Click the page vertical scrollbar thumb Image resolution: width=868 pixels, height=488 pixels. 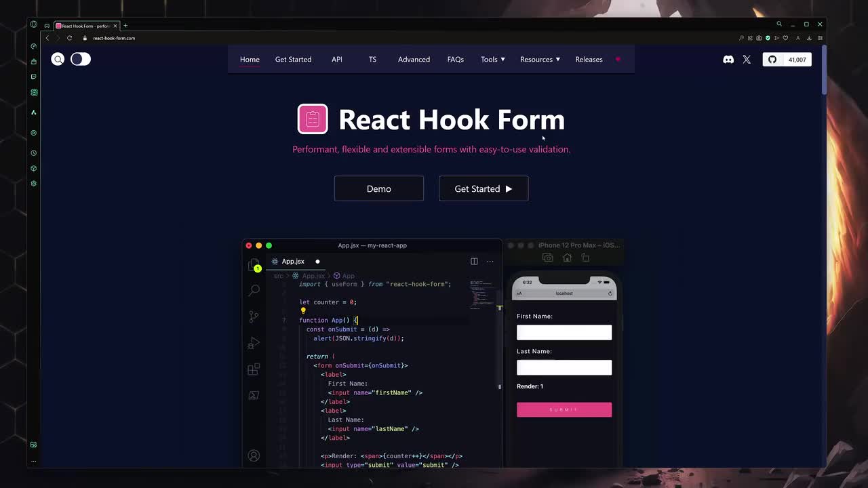[x=824, y=70]
